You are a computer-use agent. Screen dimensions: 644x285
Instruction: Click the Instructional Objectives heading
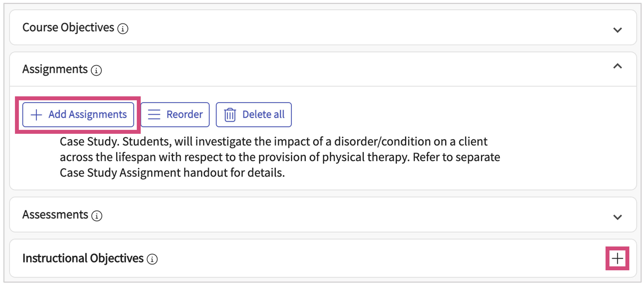pos(83,258)
